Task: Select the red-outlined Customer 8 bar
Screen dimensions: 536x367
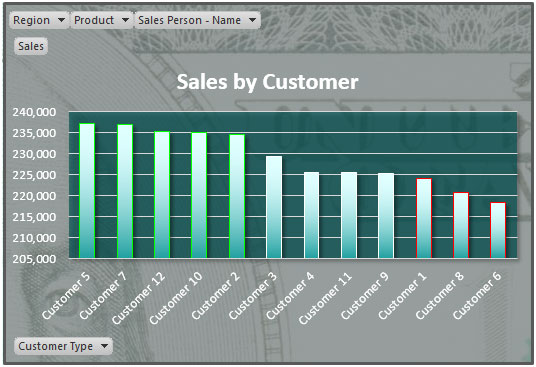Action: click(x=461, y=226)
